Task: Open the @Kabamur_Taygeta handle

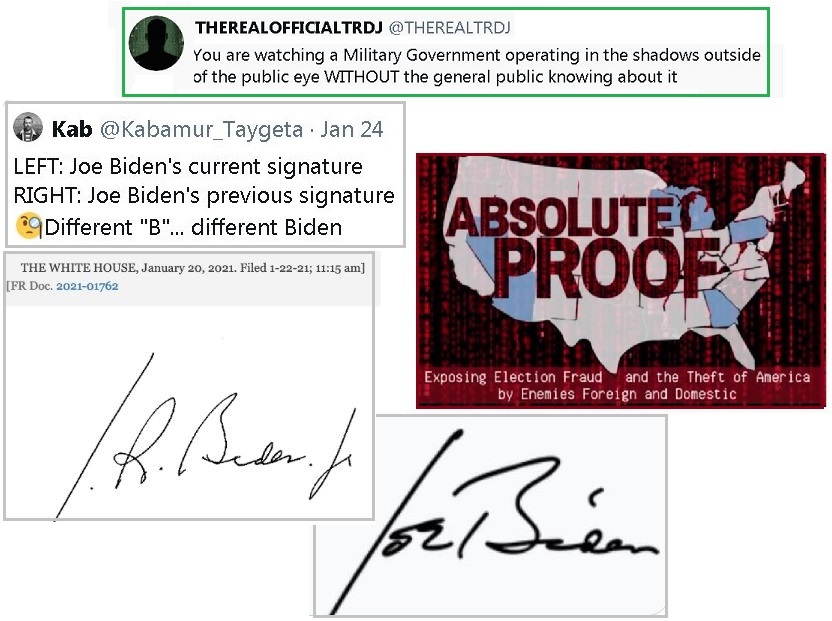Action: [x=202, y=129]
